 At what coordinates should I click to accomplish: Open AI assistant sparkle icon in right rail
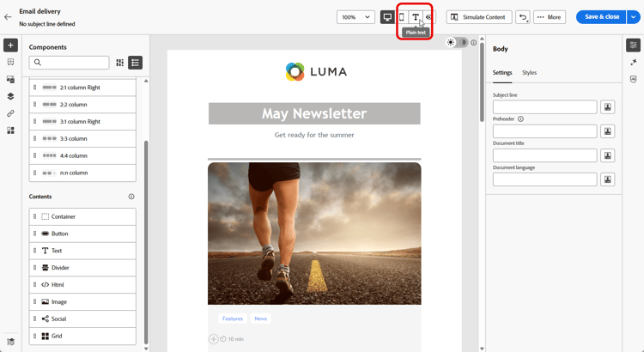pos(634,62)
